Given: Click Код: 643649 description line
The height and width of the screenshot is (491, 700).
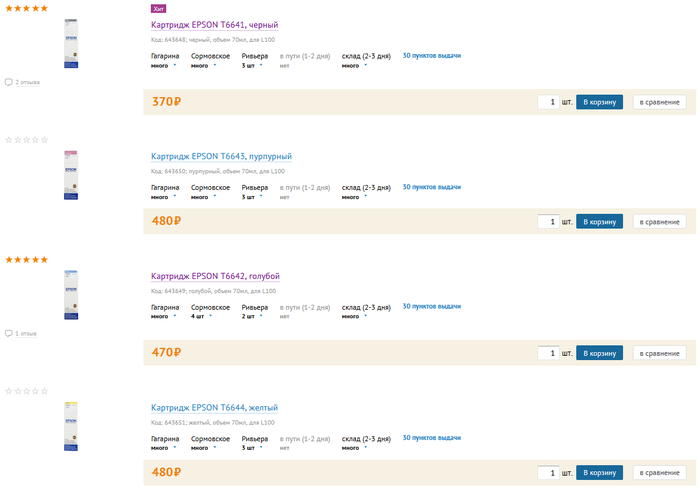Looking at the screenshot, I should click(x=213, y=291).
